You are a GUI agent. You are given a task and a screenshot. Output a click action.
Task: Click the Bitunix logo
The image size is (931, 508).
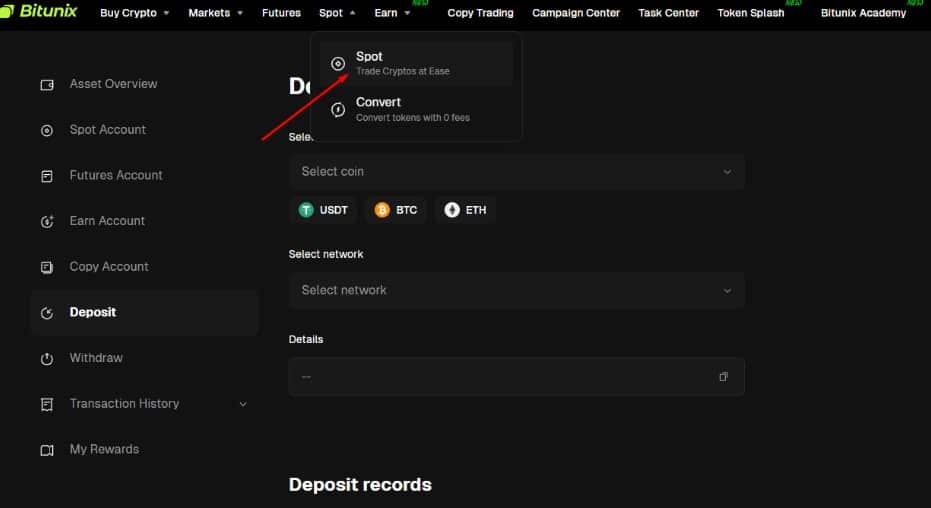pos(39,11)
